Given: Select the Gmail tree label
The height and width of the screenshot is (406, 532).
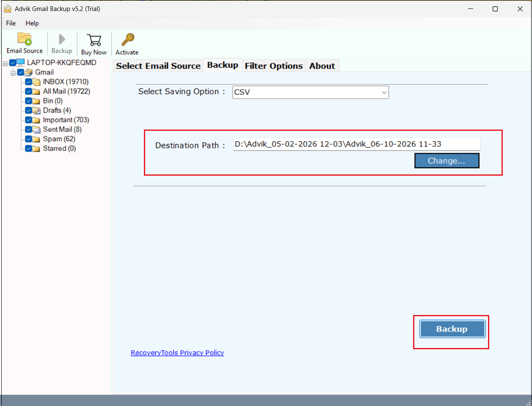Looking at the screenshot, I should 44,72.
